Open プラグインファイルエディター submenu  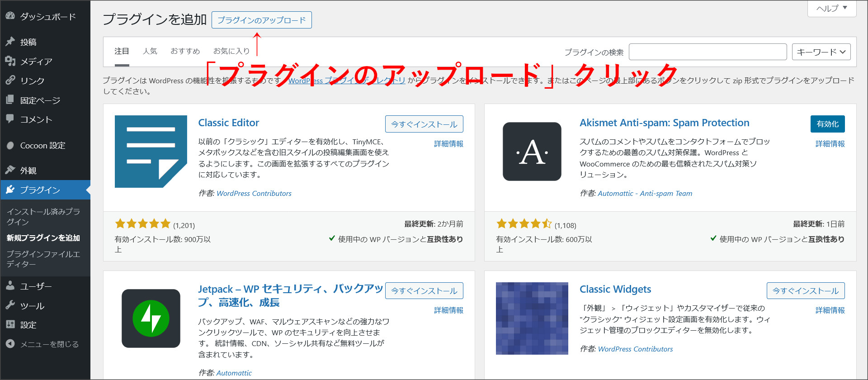[x=43, y=259]
